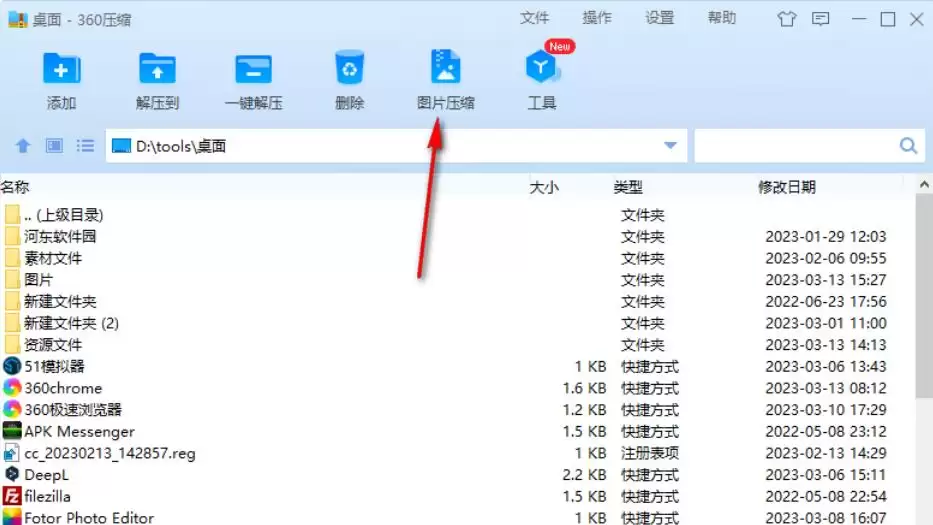Select the 360极速浏览器 shortcut icon

pos(12,410)
